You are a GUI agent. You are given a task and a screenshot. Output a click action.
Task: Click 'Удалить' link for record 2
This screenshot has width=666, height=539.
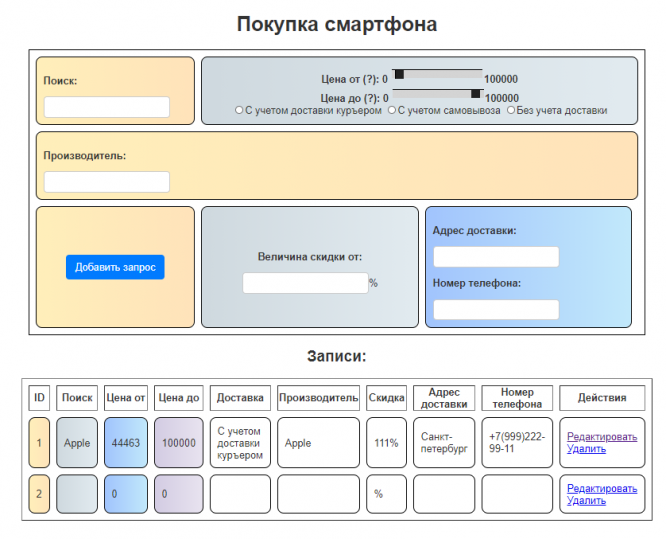point(585,500)
